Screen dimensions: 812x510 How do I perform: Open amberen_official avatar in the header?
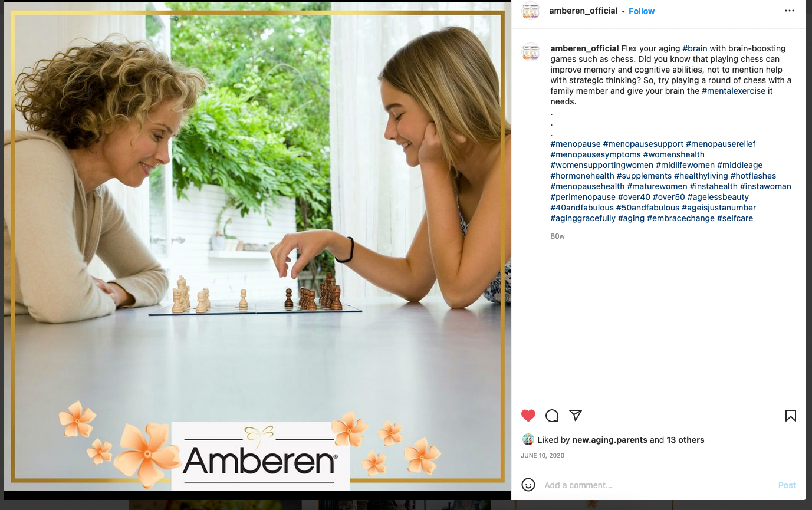[531, 11]
